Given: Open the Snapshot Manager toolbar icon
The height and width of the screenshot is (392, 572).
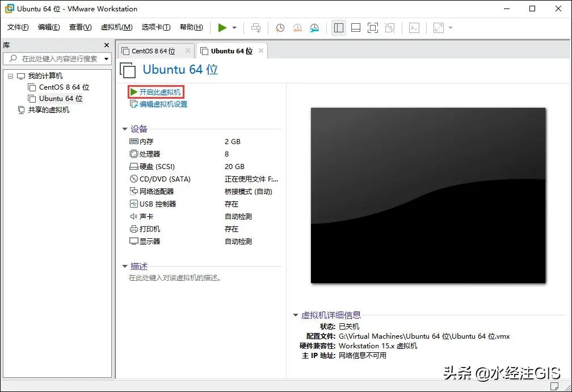Looking at the screenshot, I should (314, 27).
